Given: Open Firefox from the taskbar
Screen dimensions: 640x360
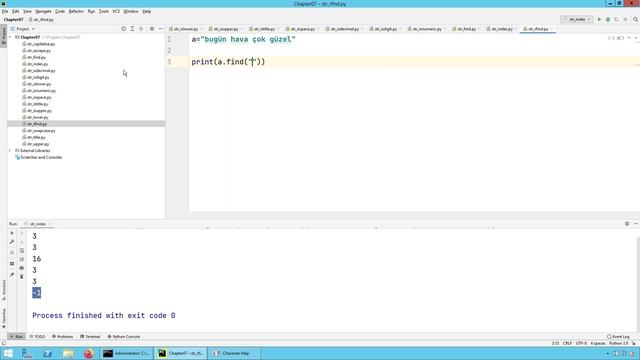Looking at the screenshot, I should click(x=88, y=353).
